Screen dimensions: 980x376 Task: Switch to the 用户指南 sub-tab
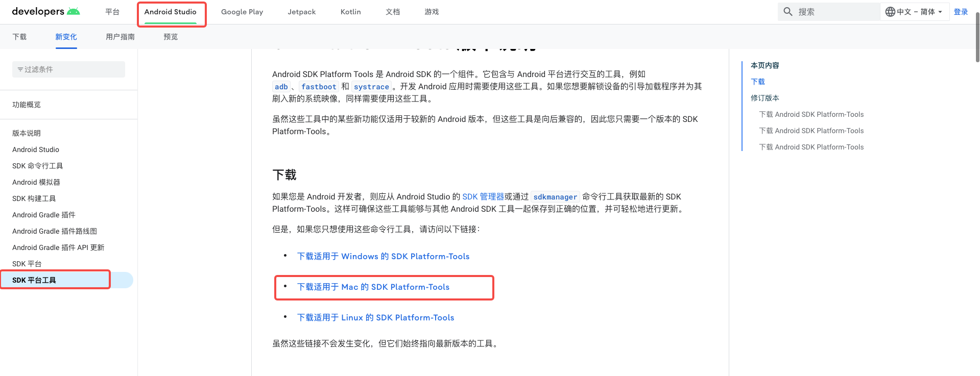pos(121,37)
